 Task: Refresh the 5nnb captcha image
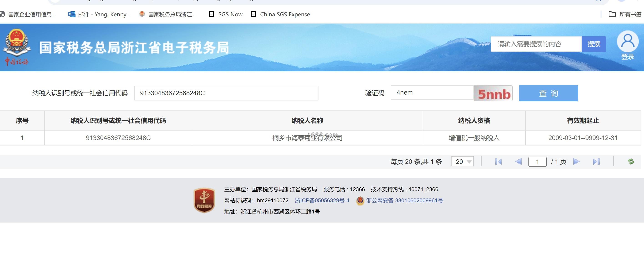coord(493,93)
